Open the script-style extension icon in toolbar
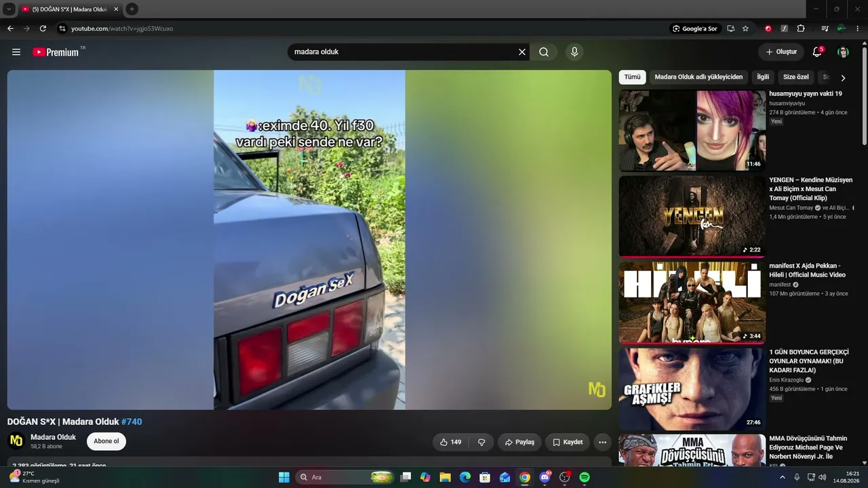Viewport: 868px width, 488px height. pos(785,28)
